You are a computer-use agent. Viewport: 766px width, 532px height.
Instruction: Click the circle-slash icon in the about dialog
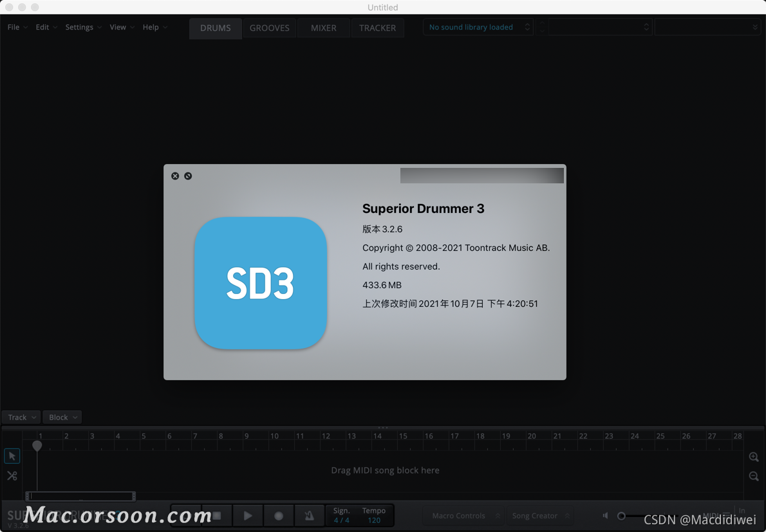click(x=188, y=176)
